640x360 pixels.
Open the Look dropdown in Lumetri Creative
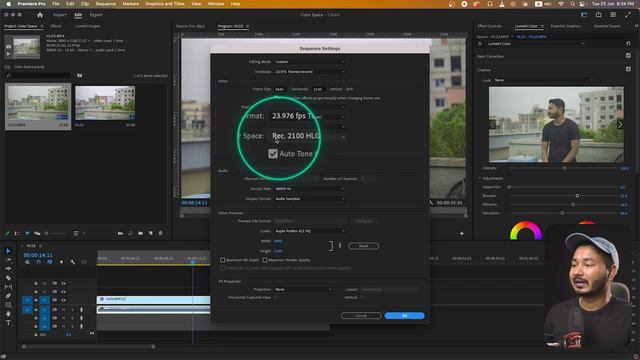point(543,80)
